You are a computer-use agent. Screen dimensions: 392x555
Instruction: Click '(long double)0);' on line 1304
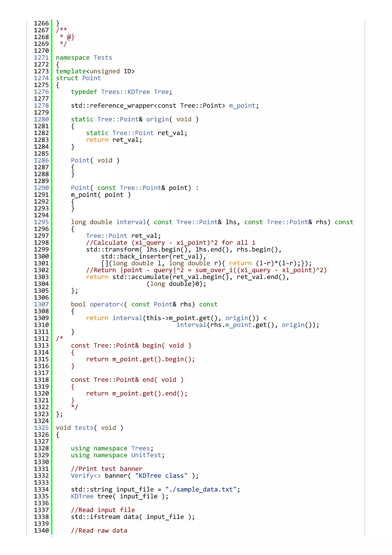pos(176,284)
